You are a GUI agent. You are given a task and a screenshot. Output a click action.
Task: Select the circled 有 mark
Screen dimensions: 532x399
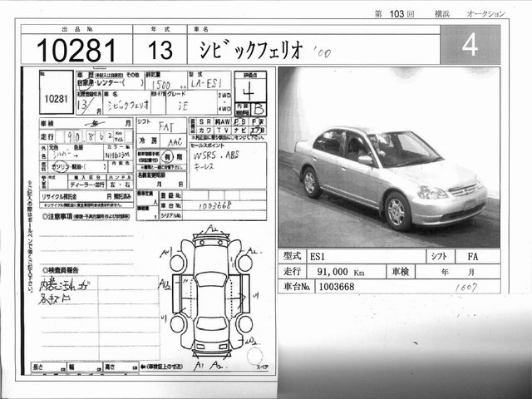coord(167,157)
